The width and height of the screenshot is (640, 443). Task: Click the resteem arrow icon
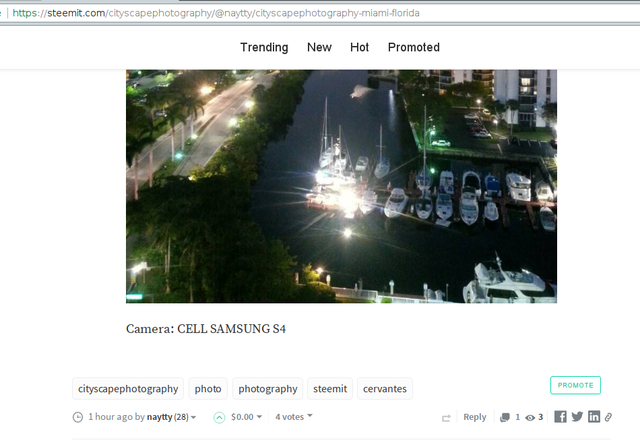click(446, 417)
